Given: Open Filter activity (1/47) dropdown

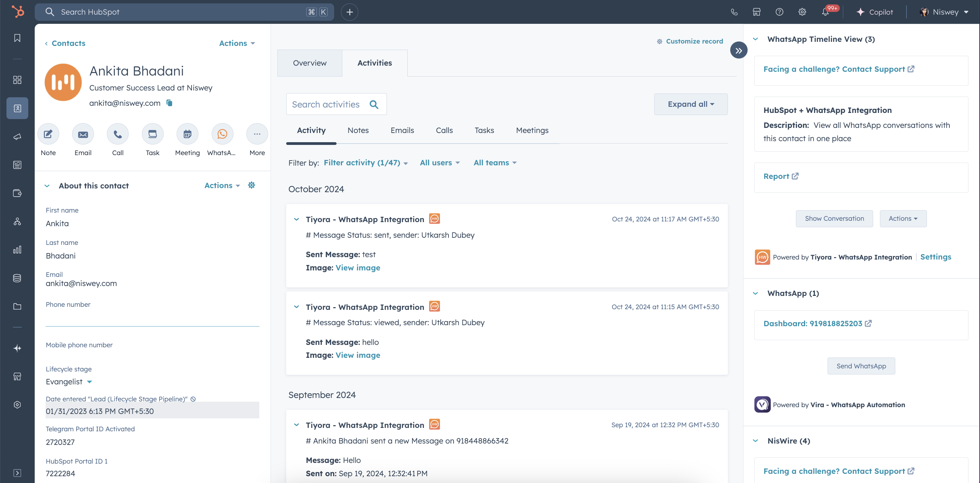Looking at the screenshot, I should (365, 163).
